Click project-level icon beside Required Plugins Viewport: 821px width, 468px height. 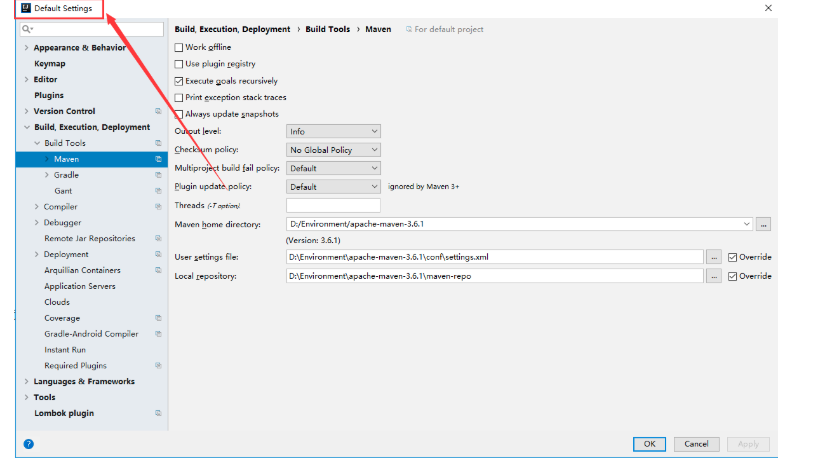coord(158,365)
